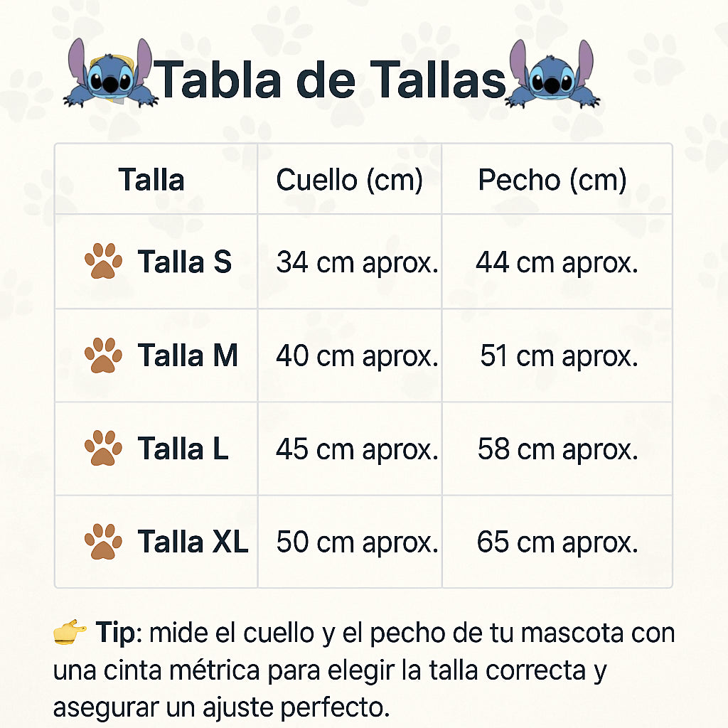Click the bold Tip word
Screen dimensions: 728x728
(116, 631)
